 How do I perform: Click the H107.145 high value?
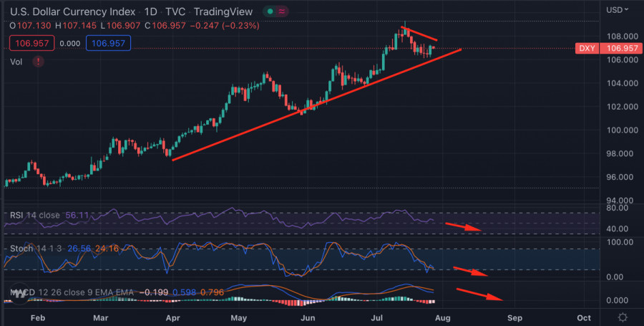(x=76, y=26)
